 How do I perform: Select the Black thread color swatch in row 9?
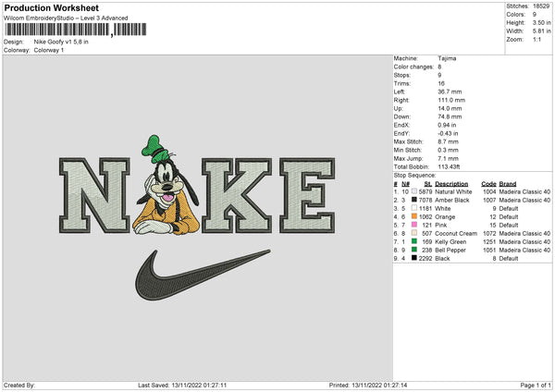[x=414, y=258]
